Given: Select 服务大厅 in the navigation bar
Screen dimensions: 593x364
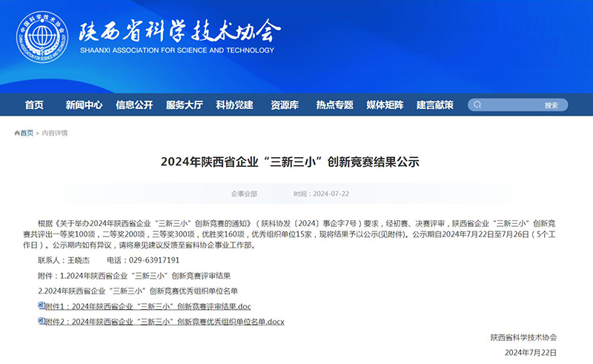Looking at the screenshot, I should (185, 105).
